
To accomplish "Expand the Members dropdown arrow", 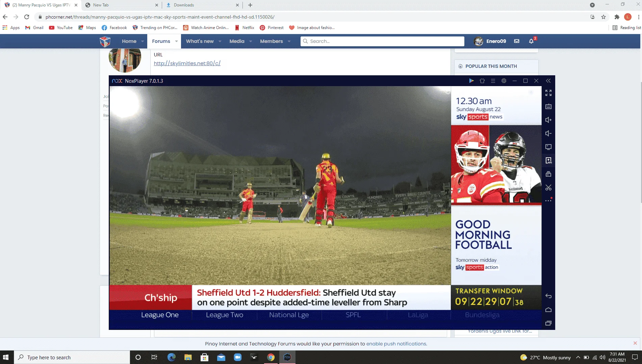I will point(289,41).
